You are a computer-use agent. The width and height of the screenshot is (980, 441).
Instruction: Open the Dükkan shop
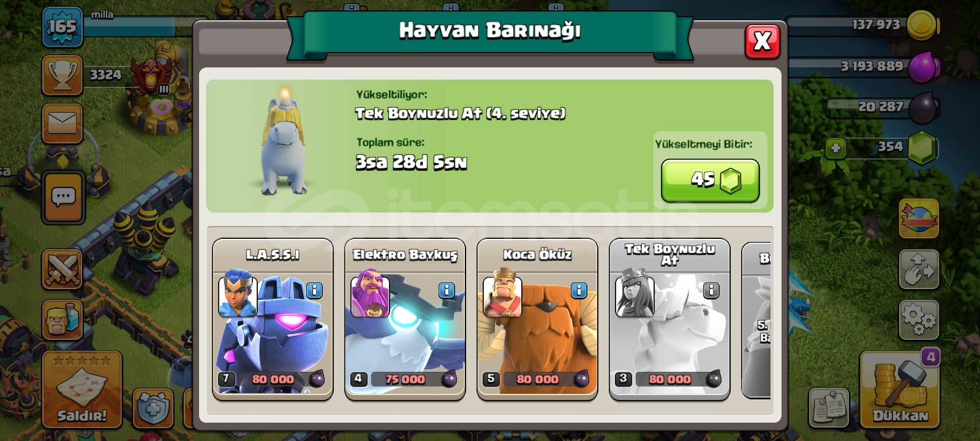900,389
